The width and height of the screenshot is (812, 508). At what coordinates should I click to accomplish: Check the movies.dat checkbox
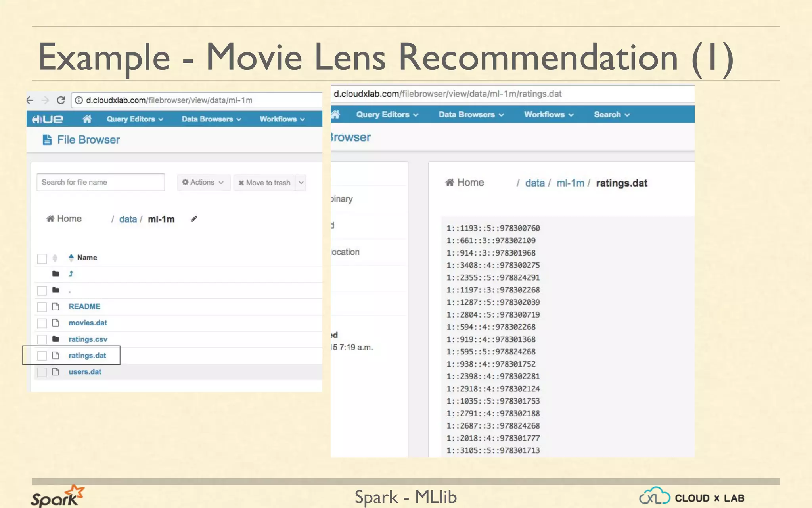(x=42, y=323)
